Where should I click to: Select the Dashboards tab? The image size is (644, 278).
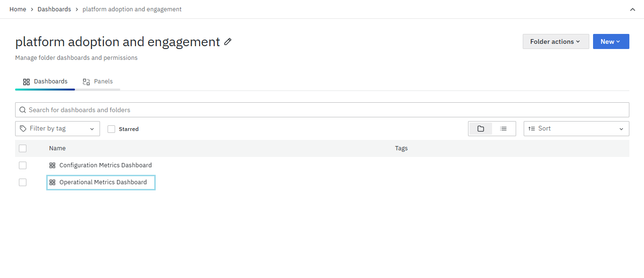click(x=45, y=82)
